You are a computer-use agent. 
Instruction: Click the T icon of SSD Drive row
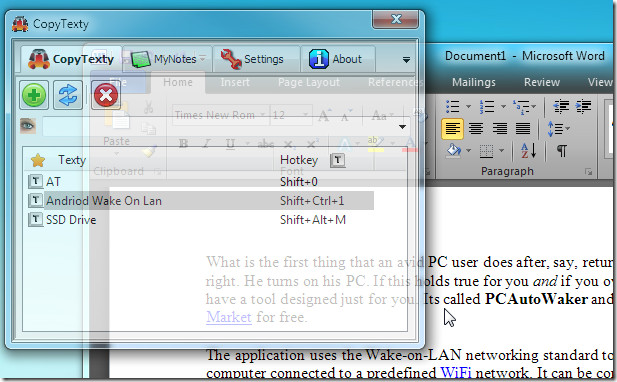pyautogui.click(x=35, y=219)
